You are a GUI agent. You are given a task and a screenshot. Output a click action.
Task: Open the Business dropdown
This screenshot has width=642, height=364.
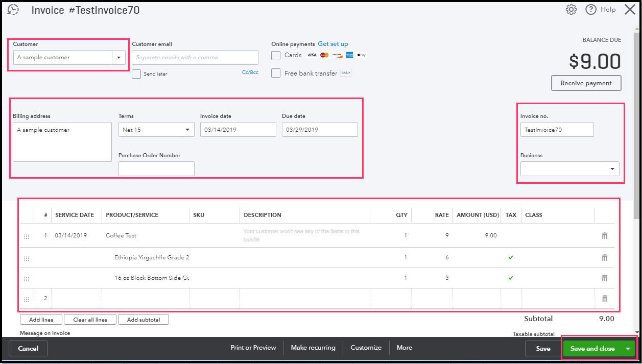pos(570,169)
